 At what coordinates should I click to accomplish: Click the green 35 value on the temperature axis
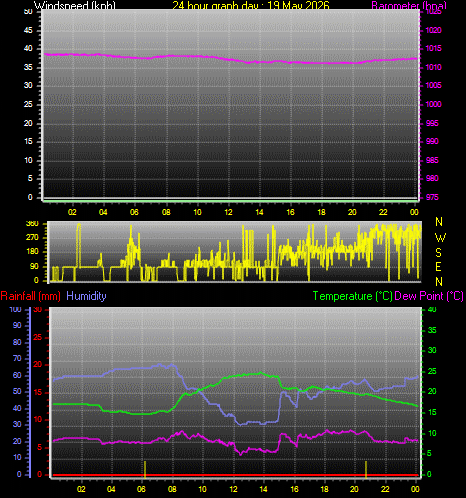(432, 330)
